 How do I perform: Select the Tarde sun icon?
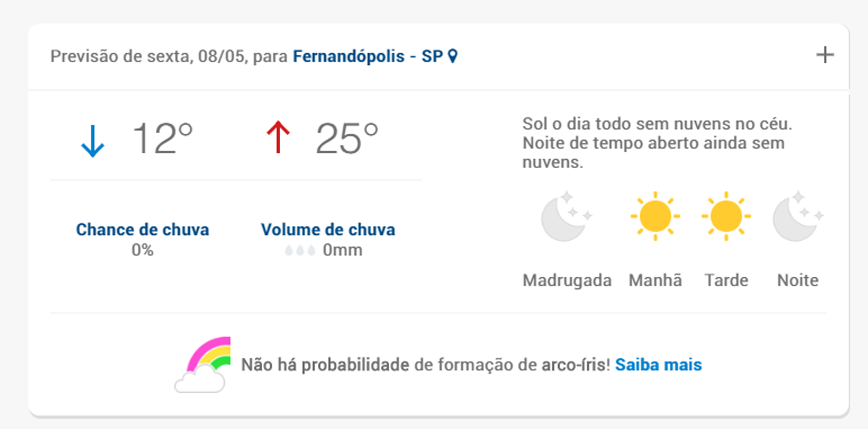pyautogui.click(x=726, y=216)
